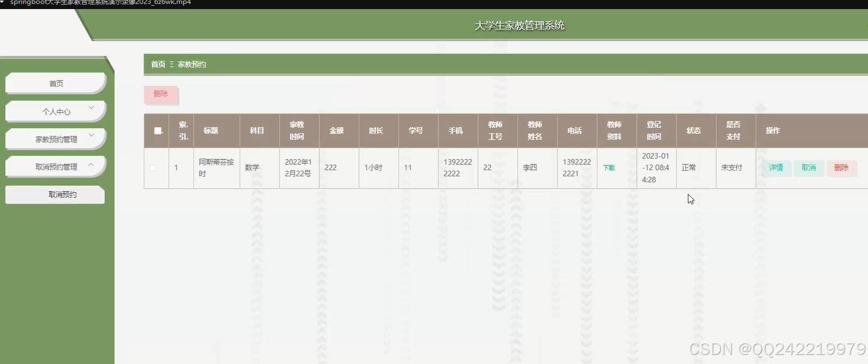Delete the row using its 删除 button
868x364 pixels.
[842, 168]
